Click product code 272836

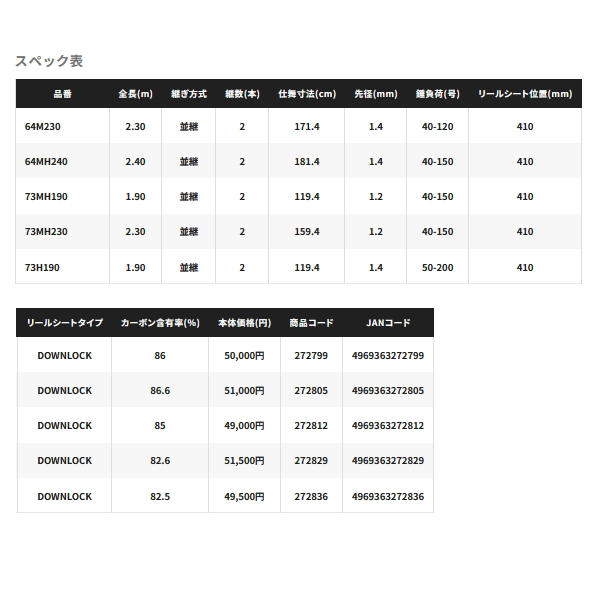(x=311, y=497)
